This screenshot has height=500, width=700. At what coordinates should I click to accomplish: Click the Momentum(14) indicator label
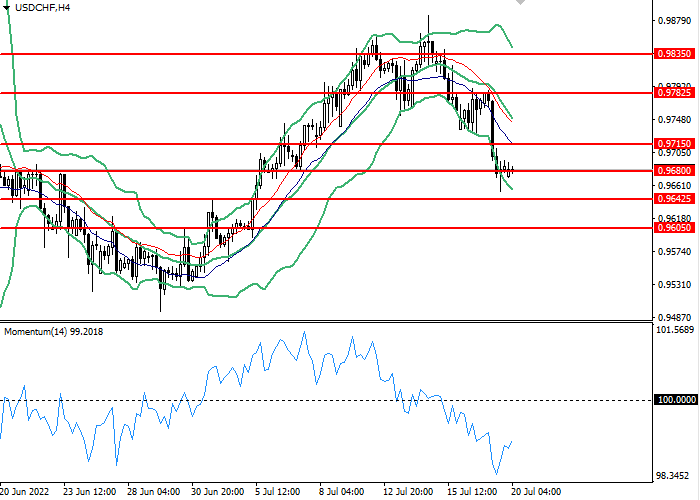[55, 331]
